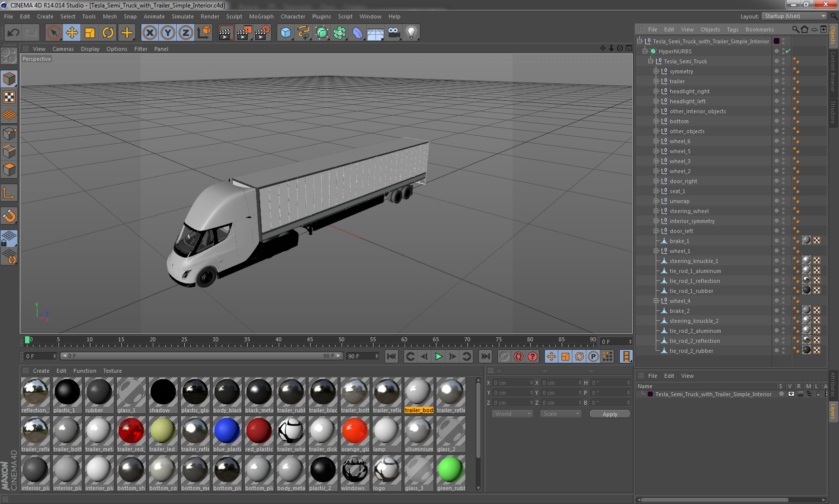Viewport: 839px width, 504px height.
Task: Render active view clapperboard icon
Action: 226,33
